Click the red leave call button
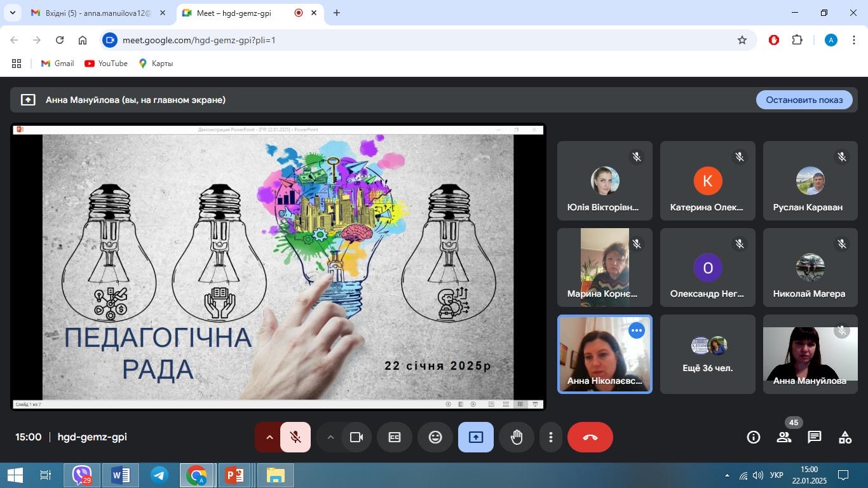Viewport: 868px width, 488px height. click(x=590, y=437)
